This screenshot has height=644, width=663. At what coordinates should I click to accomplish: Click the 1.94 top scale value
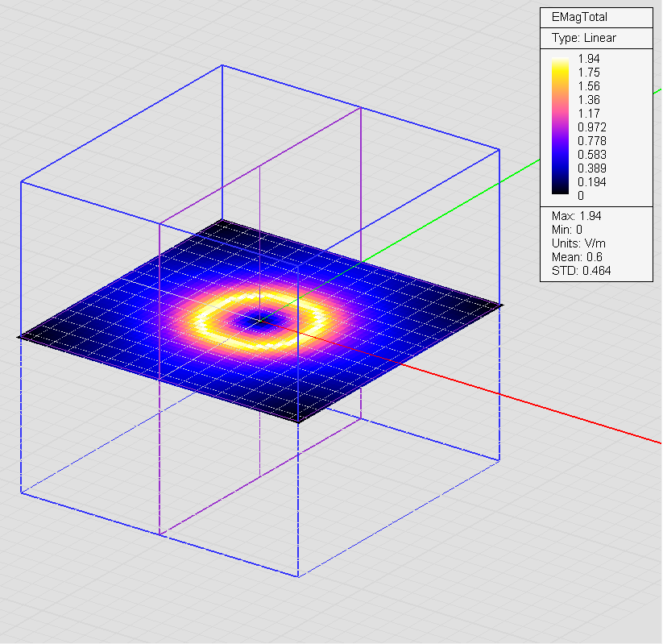pyautogui.click(x=589, y=59)
